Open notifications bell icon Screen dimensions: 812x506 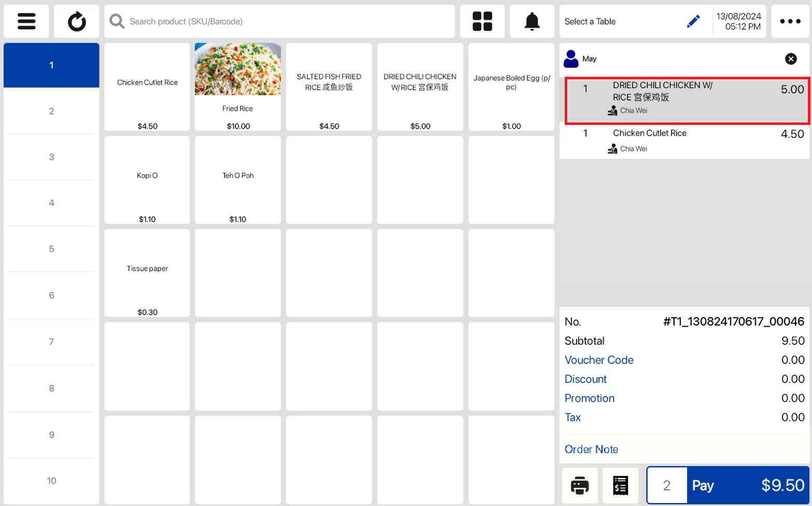(532, 21)
